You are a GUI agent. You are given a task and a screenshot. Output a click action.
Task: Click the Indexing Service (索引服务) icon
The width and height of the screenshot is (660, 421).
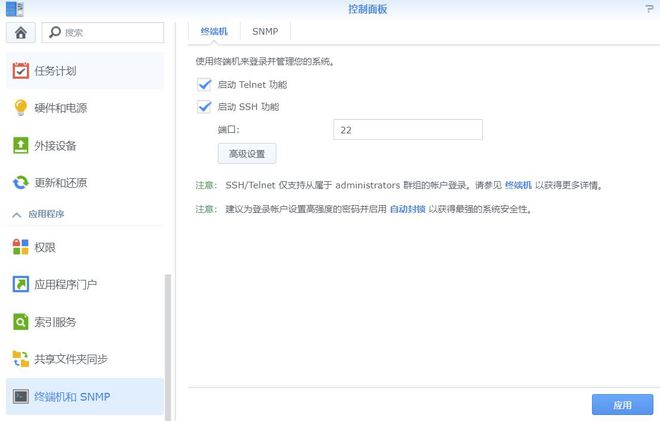20,322
